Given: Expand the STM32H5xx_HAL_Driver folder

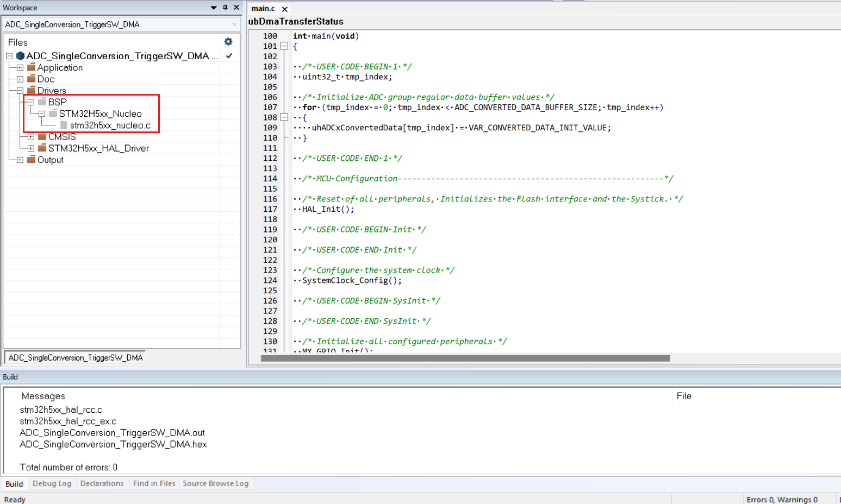Looking at the screenshot, I should point(31,148).
